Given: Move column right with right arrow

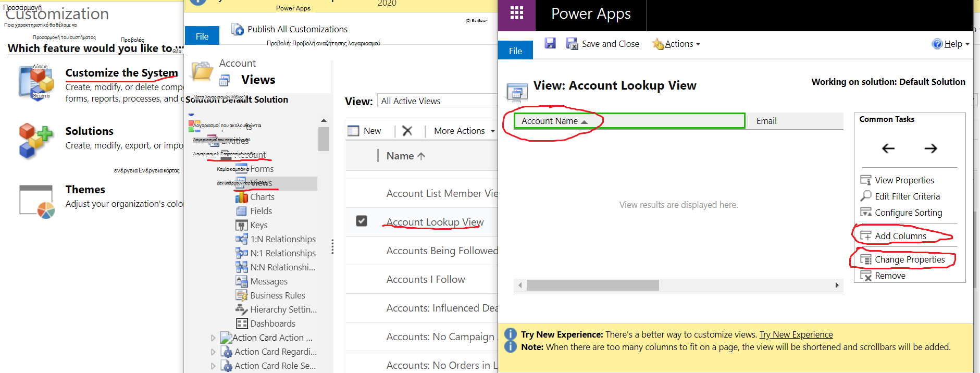Looking at the screenshot, I should [931, 148].
